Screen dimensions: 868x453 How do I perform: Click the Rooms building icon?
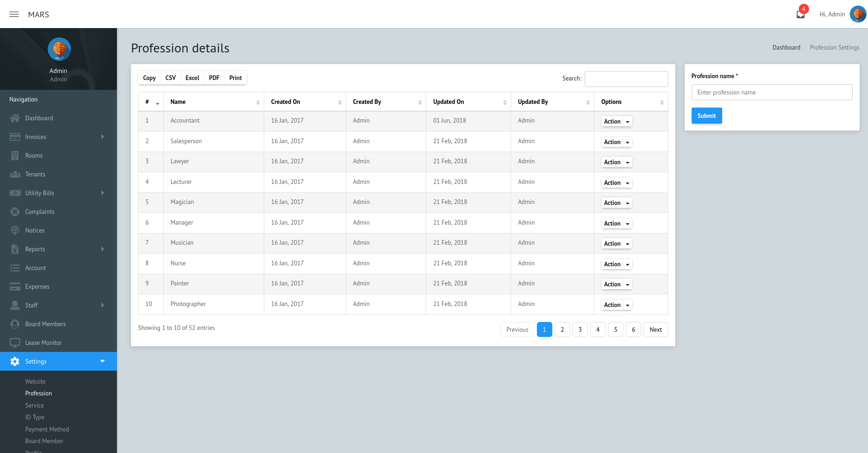tap(14, 155)
